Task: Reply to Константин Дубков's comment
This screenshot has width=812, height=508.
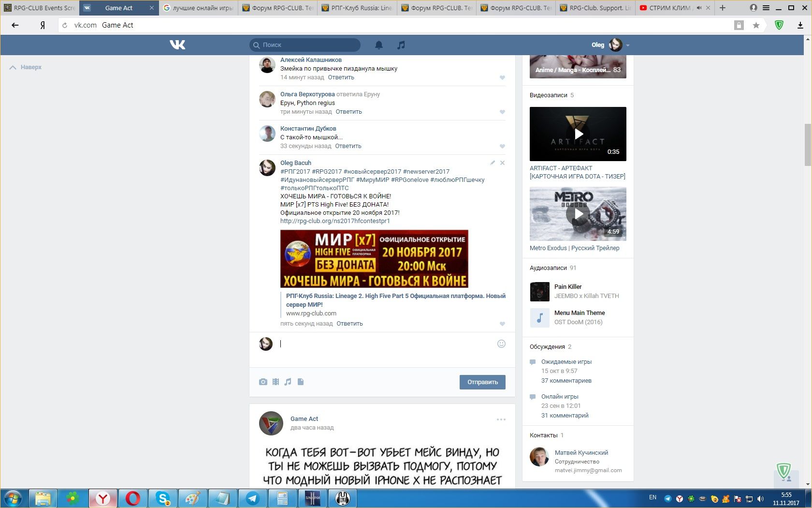Action: [348, 146]
